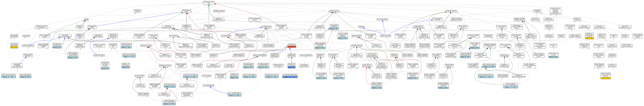Click the 'metabolic process' top-level node

(451, 11)
